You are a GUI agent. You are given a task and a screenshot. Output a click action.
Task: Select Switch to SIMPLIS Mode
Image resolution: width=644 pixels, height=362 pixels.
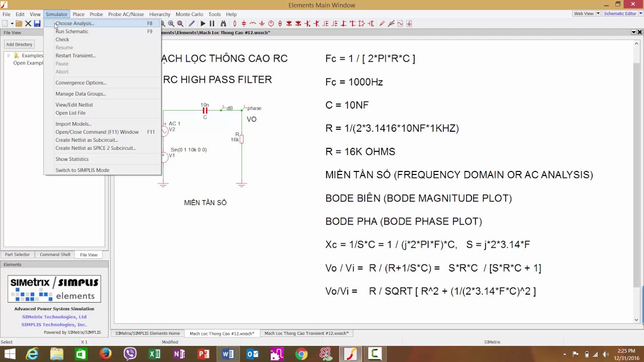click(x=103, y=170)
